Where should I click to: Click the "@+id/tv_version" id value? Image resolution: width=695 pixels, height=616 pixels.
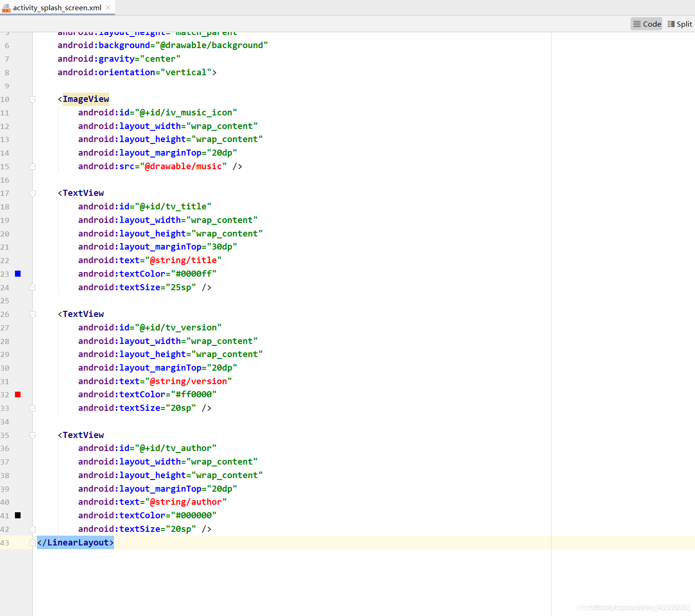[178, 328]
